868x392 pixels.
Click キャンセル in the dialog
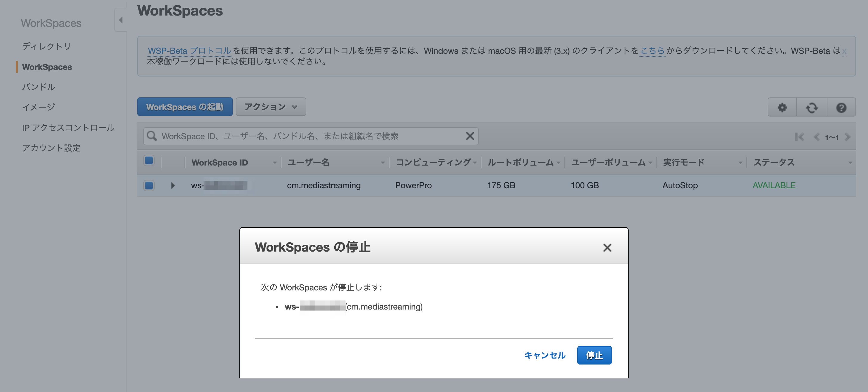coord(545,355)
